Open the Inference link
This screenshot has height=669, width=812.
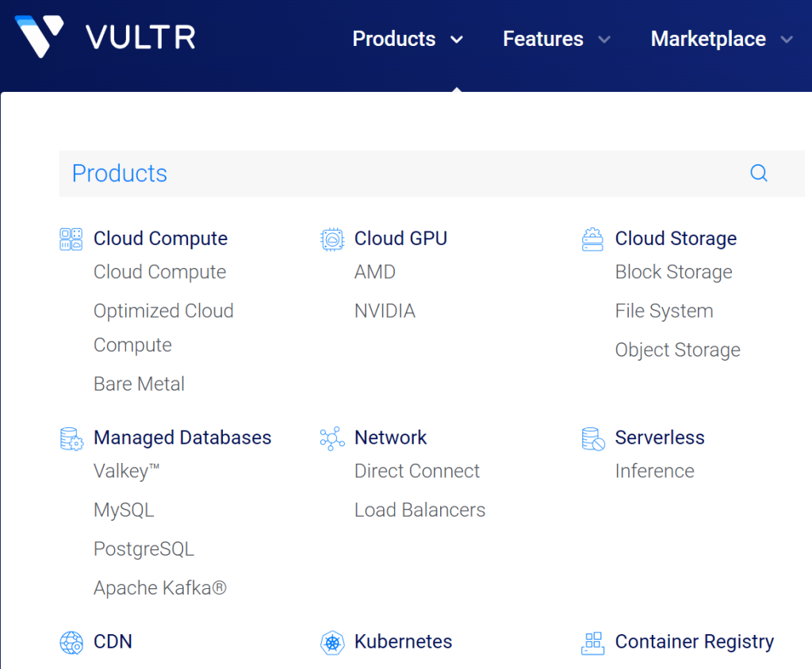pyautogui.click(x=654, y=471)
